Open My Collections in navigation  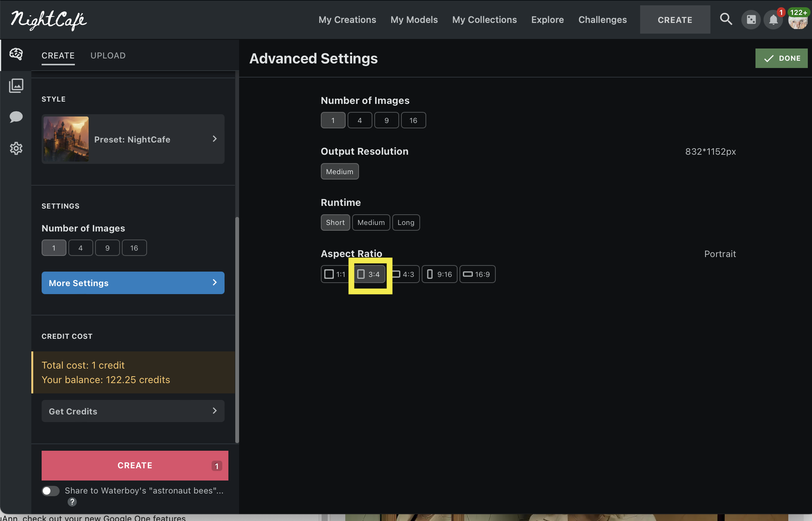[x=484, y=20]
